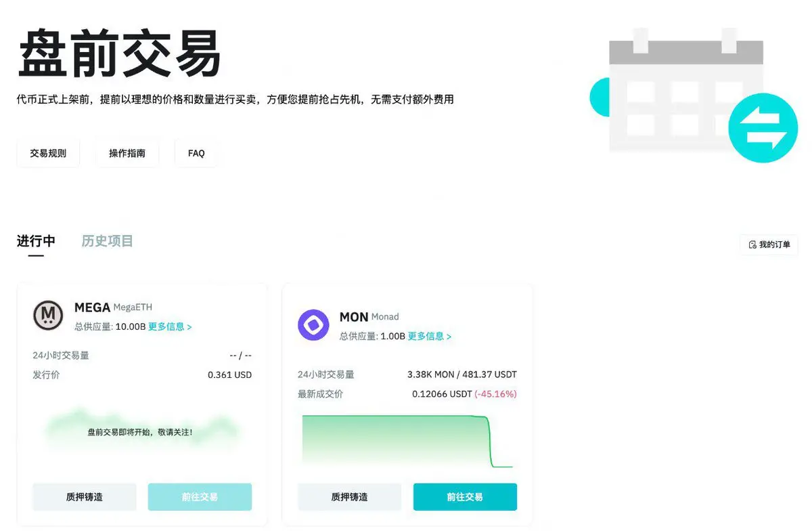The width and height of the screenshot is (812, 531).
Task: Click the MEGA MegaETH token logo
Action: click(x=48, y=316)
